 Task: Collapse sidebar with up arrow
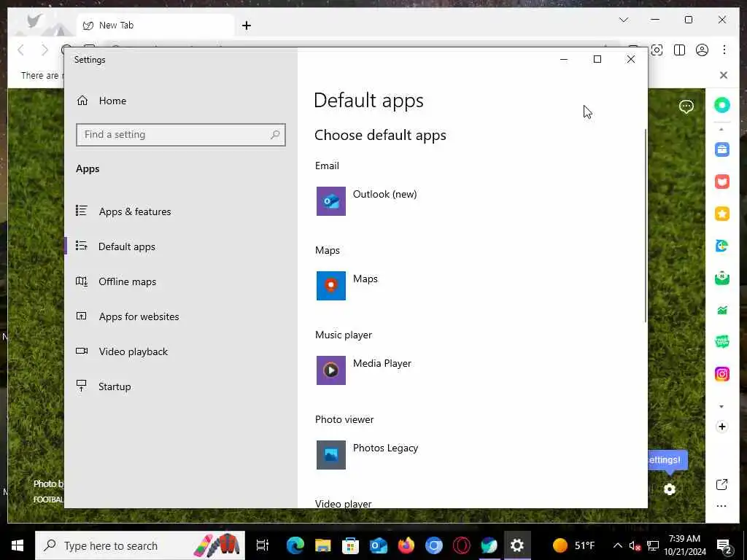[x=721, y=130]
